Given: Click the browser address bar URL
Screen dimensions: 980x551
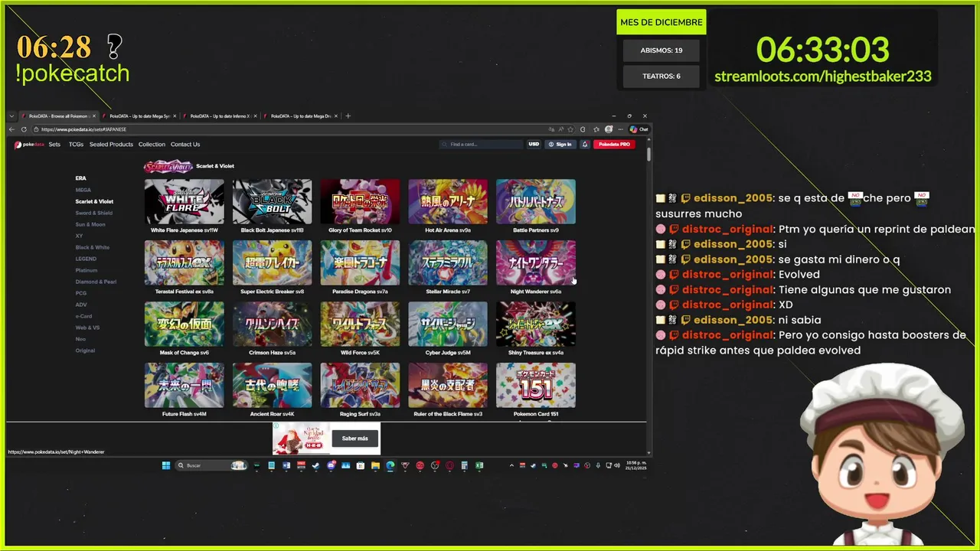Looking at the screenshot, I should pyautogui.click(x=83, y=129).
